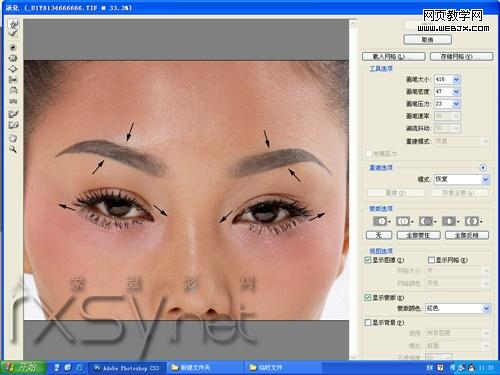Screen dimensions: 500x375
Task: Click the 重建 (Reconstruct) button
Action: (396, 193)
